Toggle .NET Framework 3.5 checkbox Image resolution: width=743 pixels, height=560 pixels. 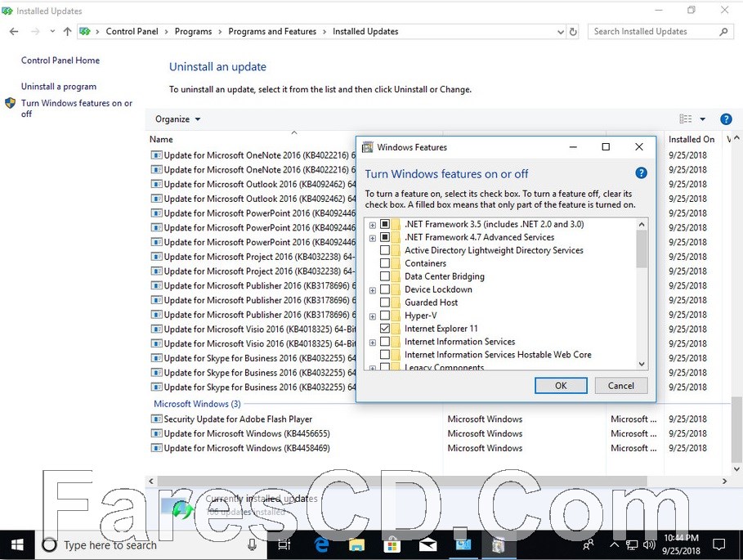click(x=385, y=224)
